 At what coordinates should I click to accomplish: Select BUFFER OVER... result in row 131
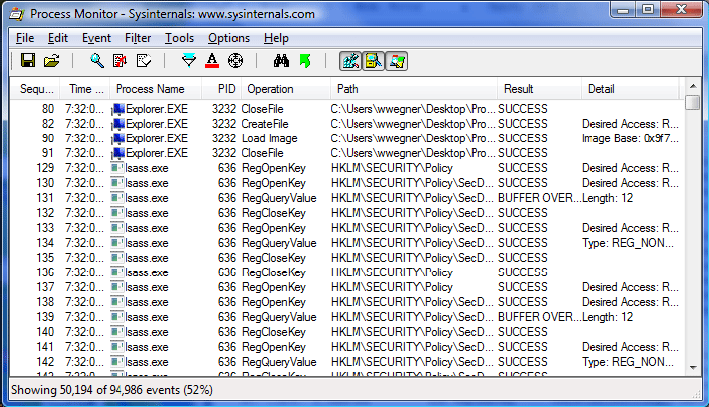539,198
